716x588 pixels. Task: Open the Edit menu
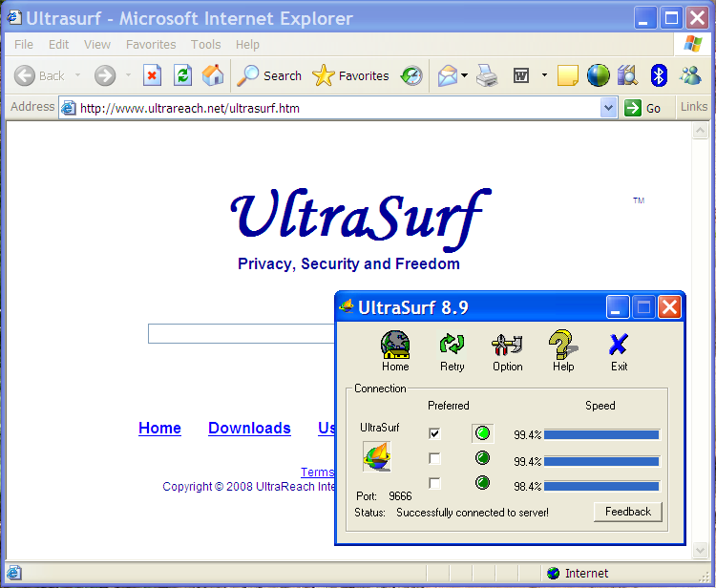[x=58, y=44]
